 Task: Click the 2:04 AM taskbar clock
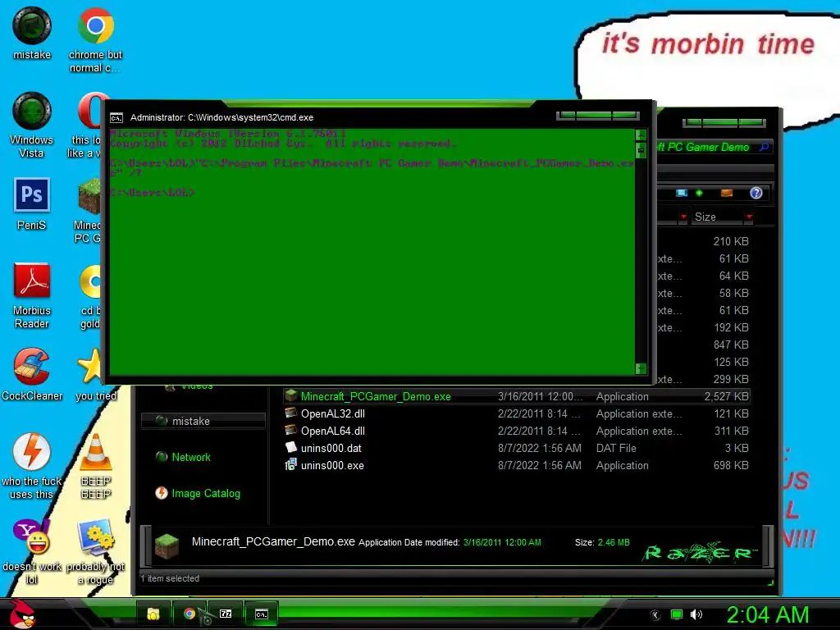pyautogui.click(x=767, y=614)
